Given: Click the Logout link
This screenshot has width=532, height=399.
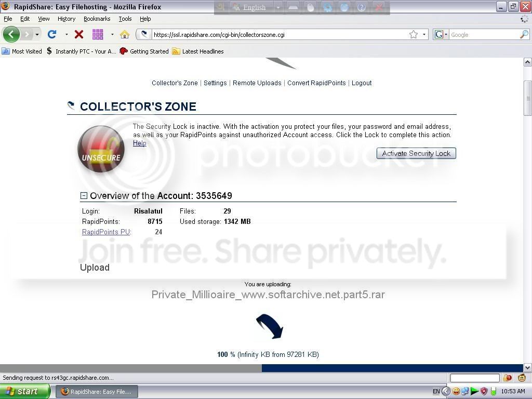Looking at the screenshot, I should click(x=362, y=83).
